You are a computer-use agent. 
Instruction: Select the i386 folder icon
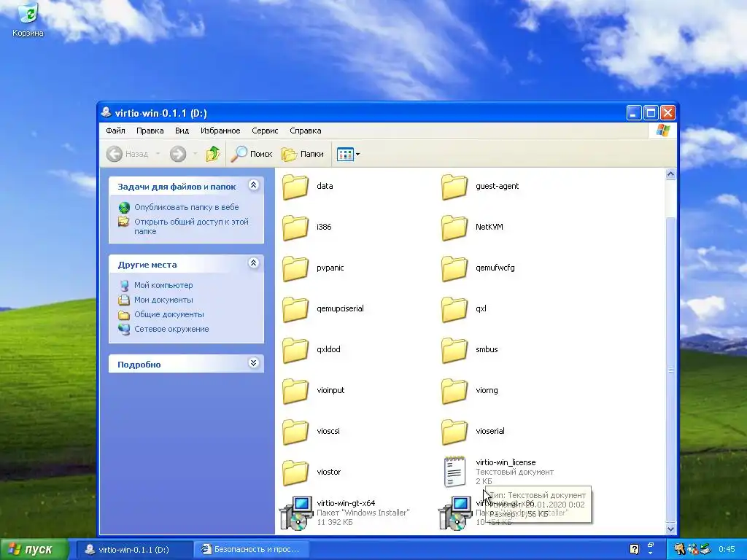pyautogui.click(x=295, y=227)
